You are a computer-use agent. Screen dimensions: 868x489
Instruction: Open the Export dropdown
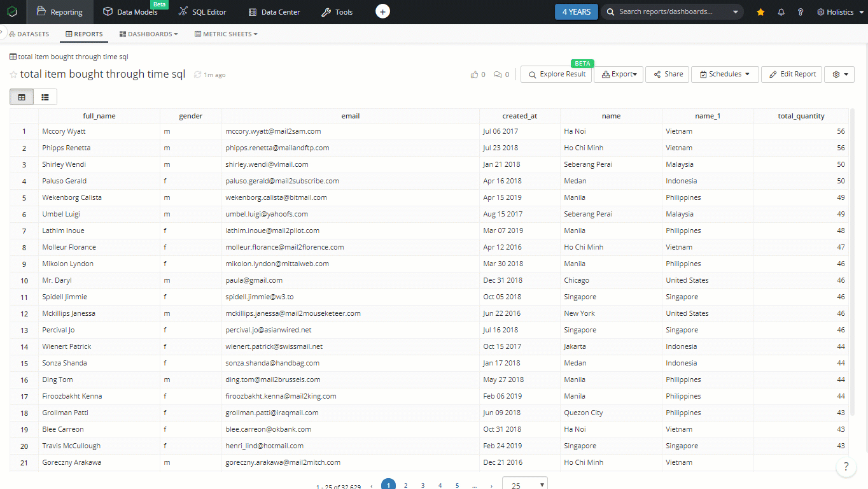[619, 74]
